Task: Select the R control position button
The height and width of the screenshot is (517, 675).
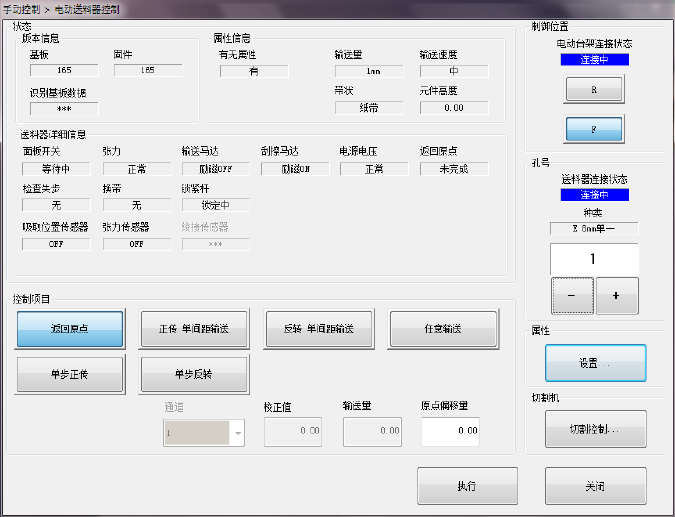Action: [x=594, y=90]
